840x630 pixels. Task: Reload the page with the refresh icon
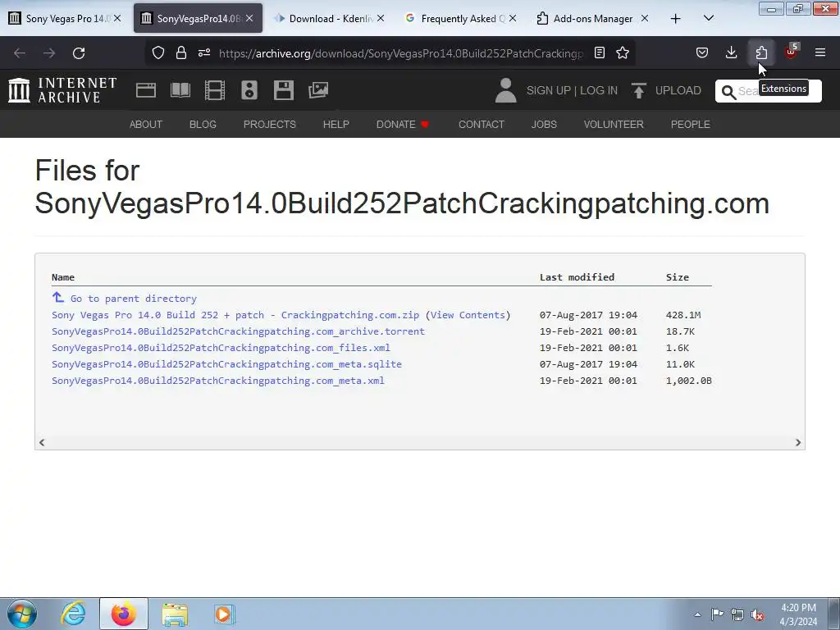79,53
